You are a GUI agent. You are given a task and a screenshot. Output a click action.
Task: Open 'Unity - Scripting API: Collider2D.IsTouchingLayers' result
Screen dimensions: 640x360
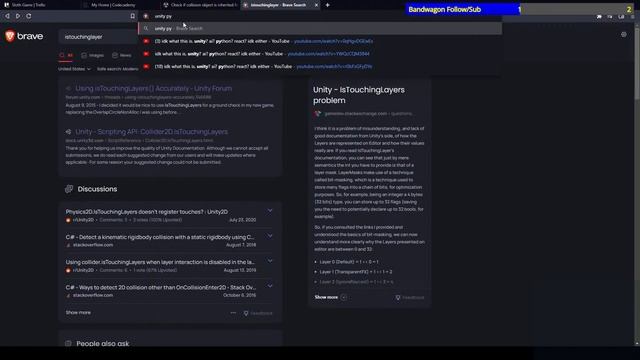tap(151, 132)
